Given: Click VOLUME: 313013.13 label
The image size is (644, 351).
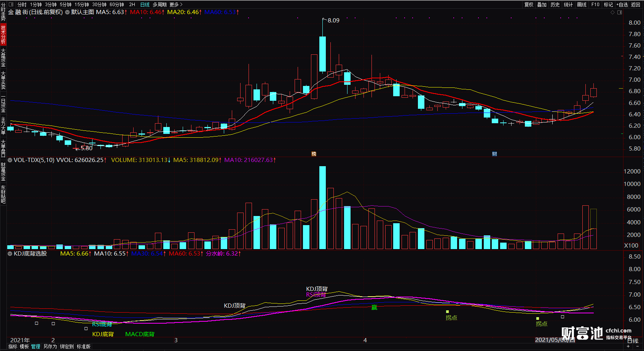Looking at the screenshot, I should tap(141, 160).
